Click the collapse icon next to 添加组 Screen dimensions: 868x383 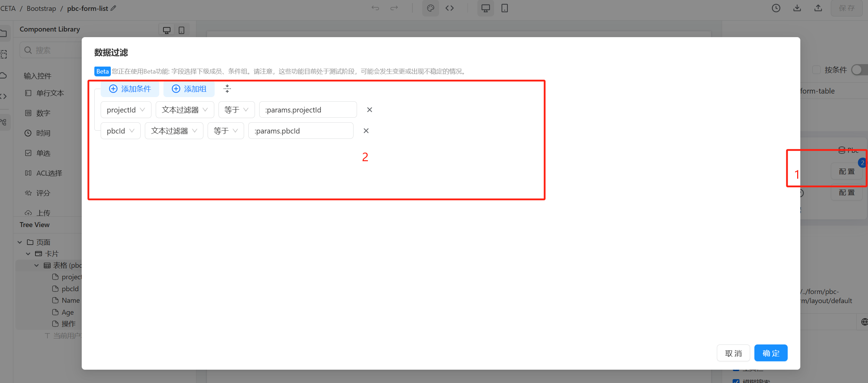(227, 89)
